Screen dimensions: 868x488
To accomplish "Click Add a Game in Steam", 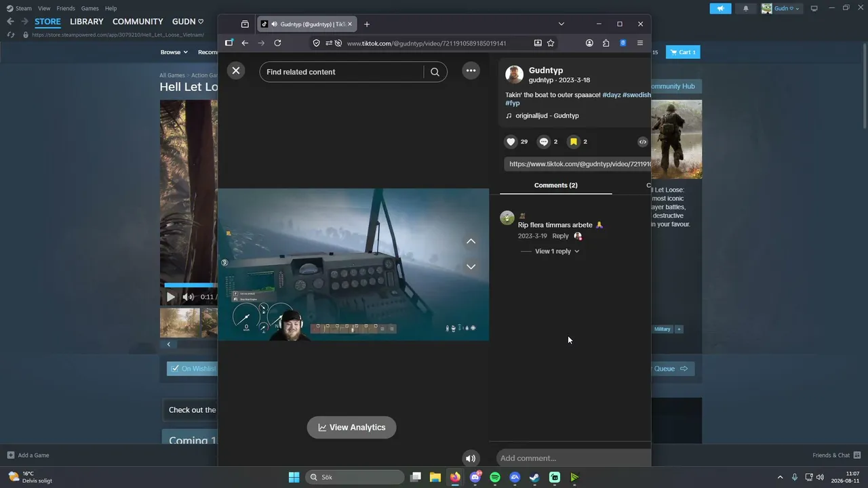I will tap(28, 455).
